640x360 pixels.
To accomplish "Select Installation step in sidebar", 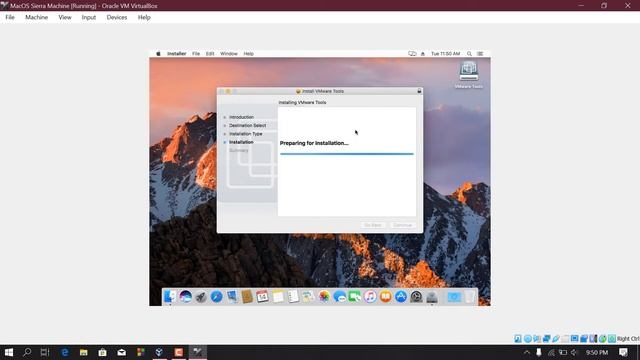I will [241, 142].
